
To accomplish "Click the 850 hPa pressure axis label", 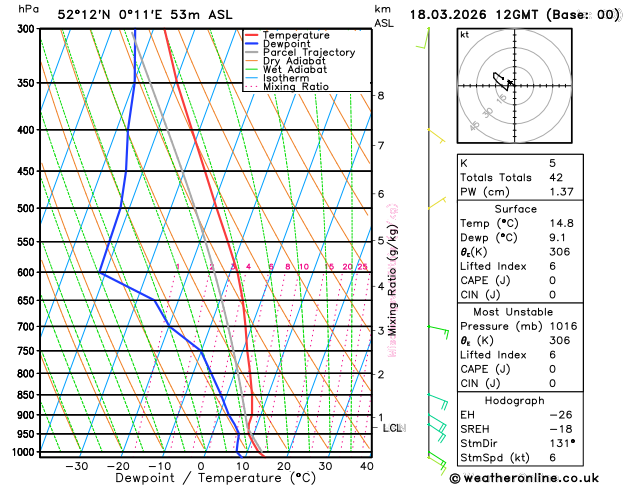I will (x=28, y=395).
